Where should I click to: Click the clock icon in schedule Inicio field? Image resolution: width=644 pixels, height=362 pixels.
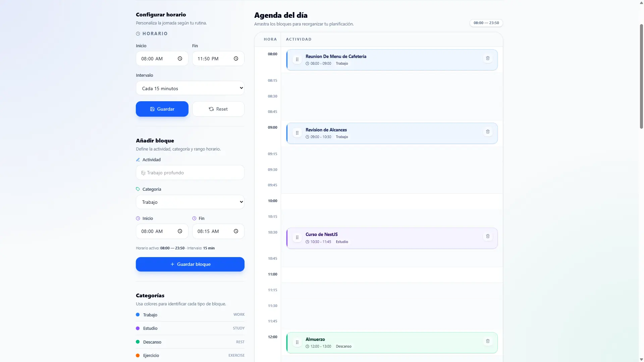pyautogui.click(x=180, y=59)
